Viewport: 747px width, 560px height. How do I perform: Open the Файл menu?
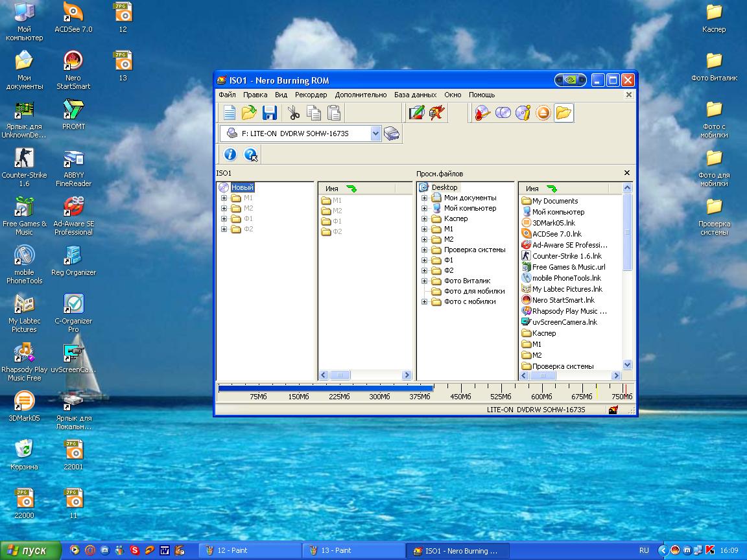227,95
